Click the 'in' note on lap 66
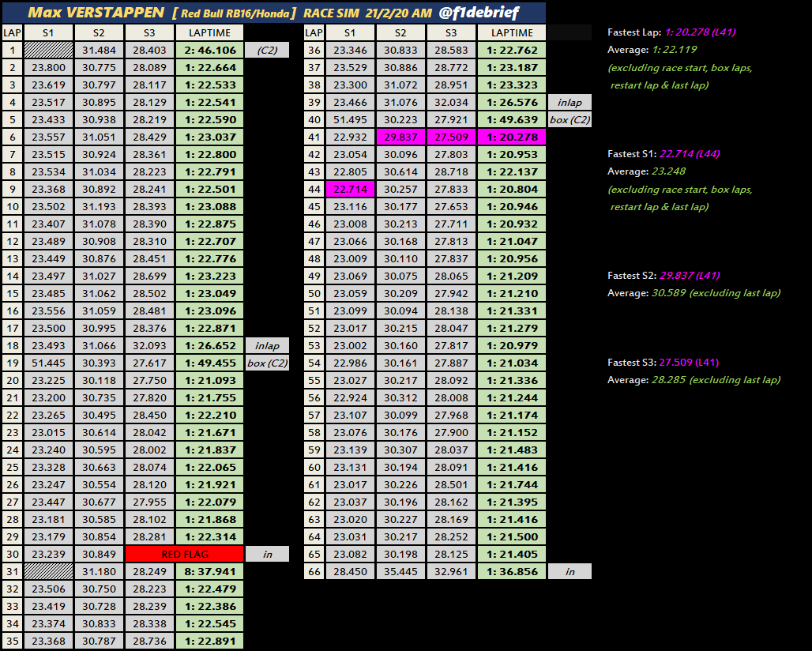This screenshot has width=812, height=651. click(570, 572)
